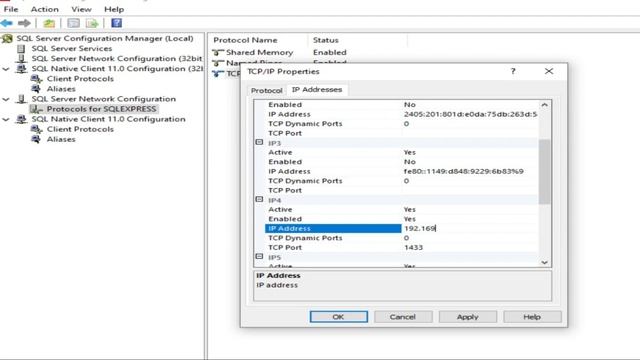Open the File menu
640x360 pixels.
[x=11, y=9]
